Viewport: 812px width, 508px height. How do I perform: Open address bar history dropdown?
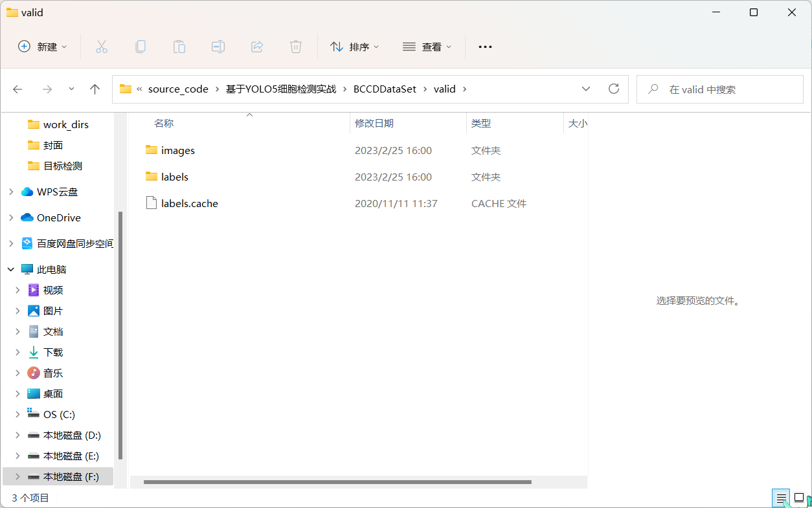coord(586,89)
